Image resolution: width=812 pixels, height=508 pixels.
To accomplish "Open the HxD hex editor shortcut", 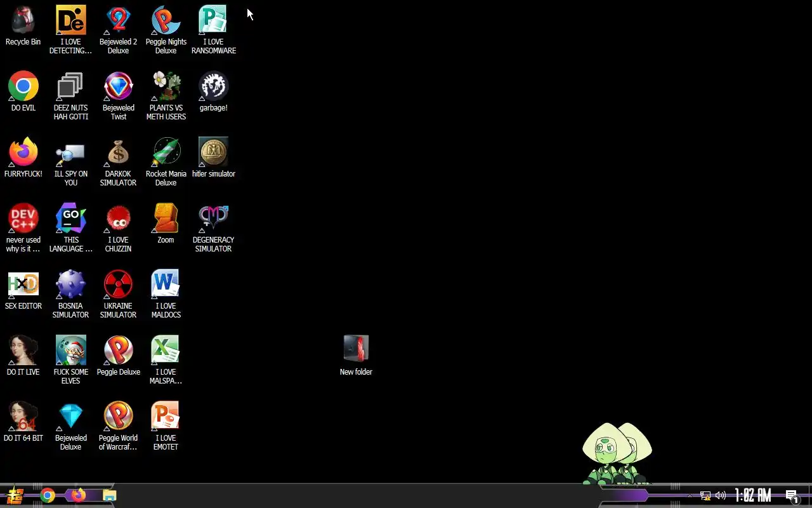I will [23, 284].
